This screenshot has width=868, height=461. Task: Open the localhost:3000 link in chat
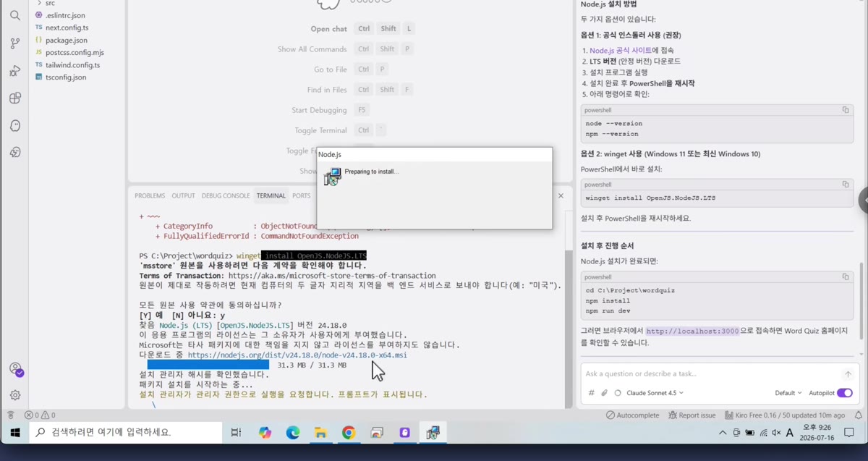click(692, 331)
